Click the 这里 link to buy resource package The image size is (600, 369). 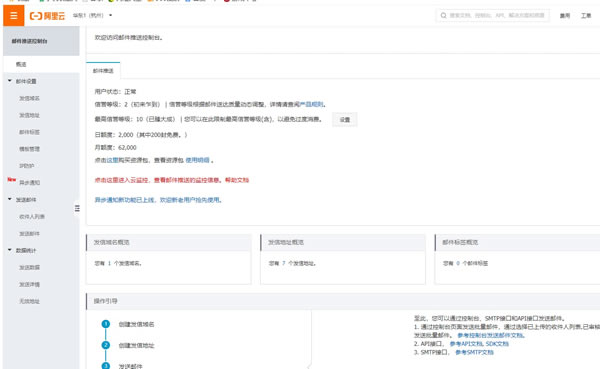tap(112, 160)
